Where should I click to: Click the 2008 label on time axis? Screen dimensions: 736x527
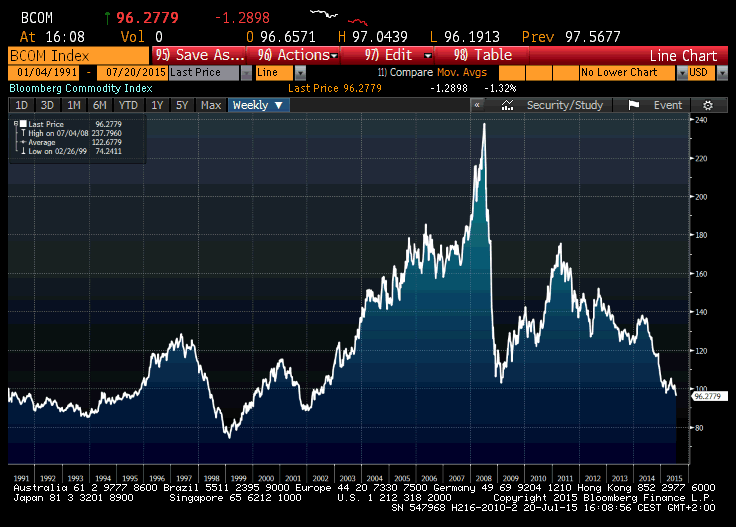[483, 479]
